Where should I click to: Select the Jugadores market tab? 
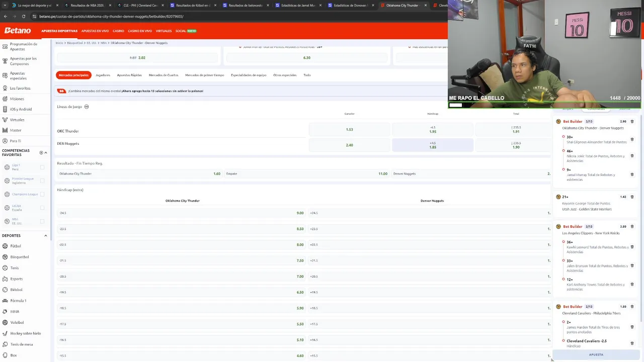click(103, 75)
